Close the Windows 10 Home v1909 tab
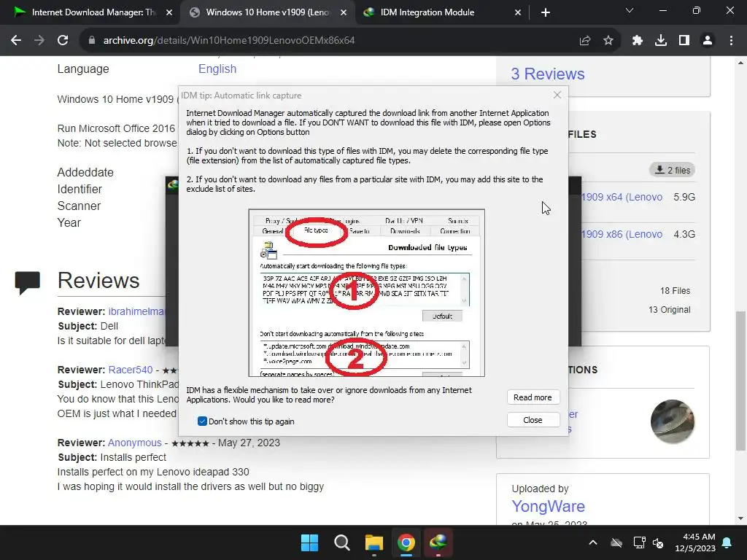The width and height of the screenshot is (747, 560). (344, 12)
